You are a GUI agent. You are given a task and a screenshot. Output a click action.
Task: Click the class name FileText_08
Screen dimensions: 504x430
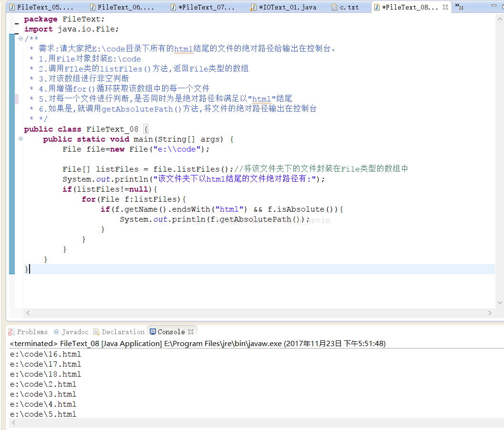tap(113, 129)
